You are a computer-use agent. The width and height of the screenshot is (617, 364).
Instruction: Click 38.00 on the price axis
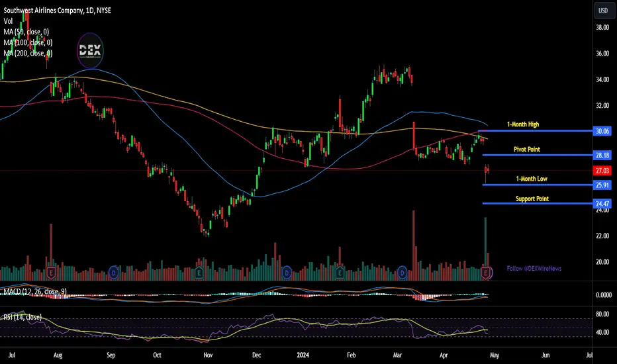point(602,28)
